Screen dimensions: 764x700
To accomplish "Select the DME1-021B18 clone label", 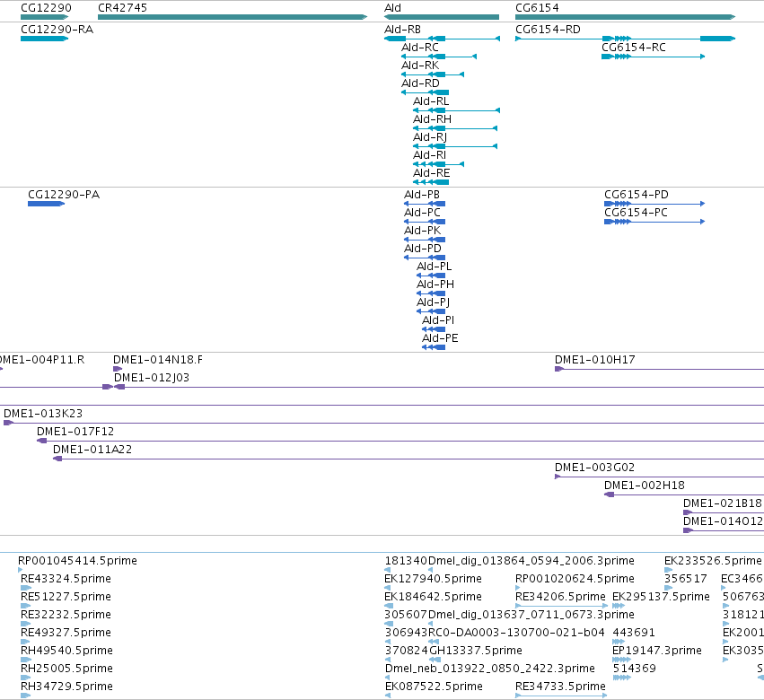I will point(723,503).
